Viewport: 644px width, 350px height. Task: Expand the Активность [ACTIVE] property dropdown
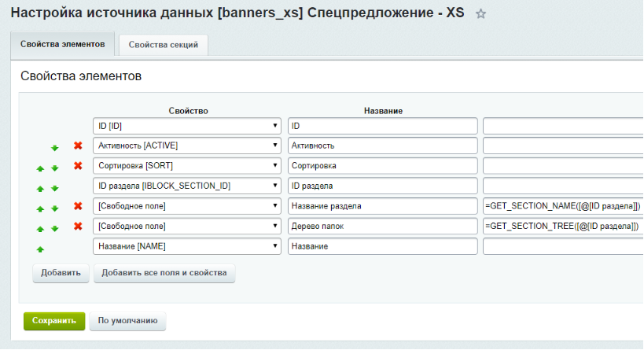coord(186,146)
